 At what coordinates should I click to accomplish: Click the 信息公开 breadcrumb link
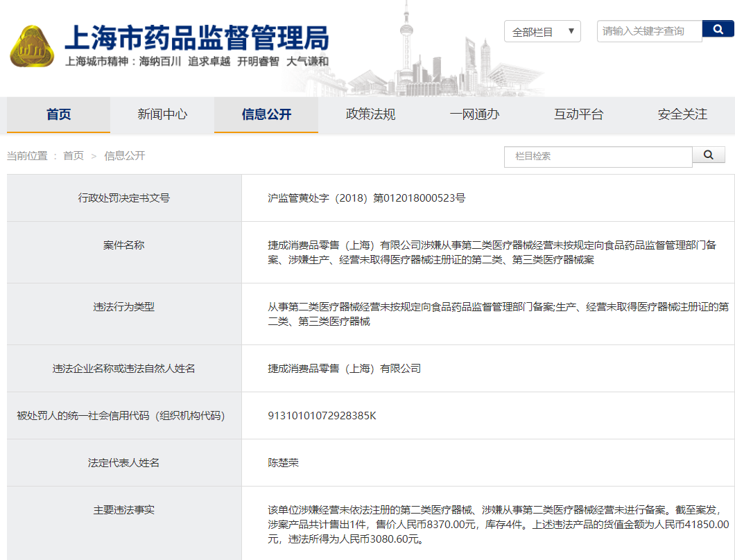point(125,156)
